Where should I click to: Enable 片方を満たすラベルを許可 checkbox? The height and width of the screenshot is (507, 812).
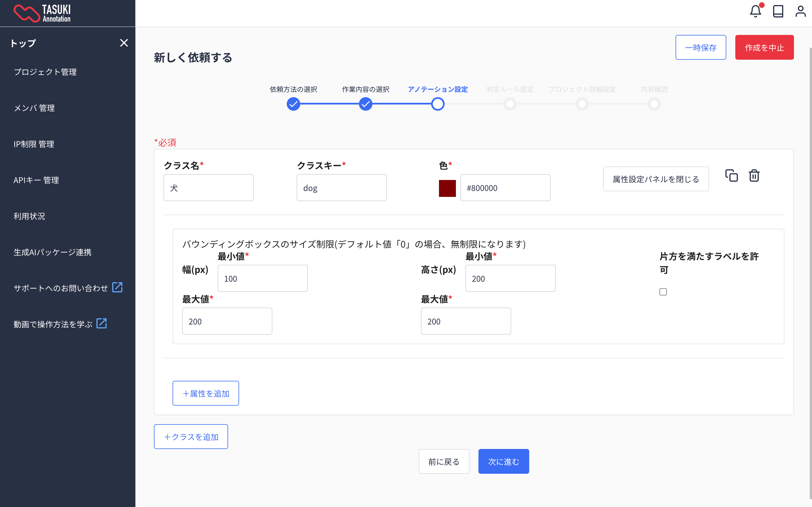(663, 292)
